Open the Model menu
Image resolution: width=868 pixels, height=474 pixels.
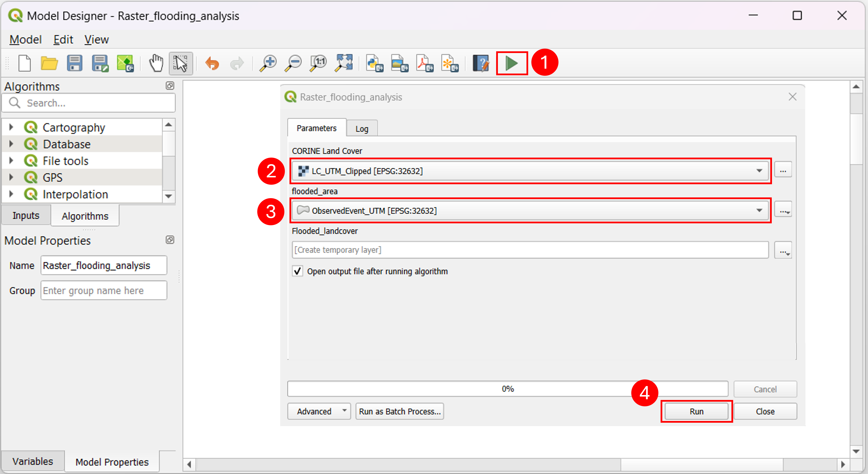26,40
